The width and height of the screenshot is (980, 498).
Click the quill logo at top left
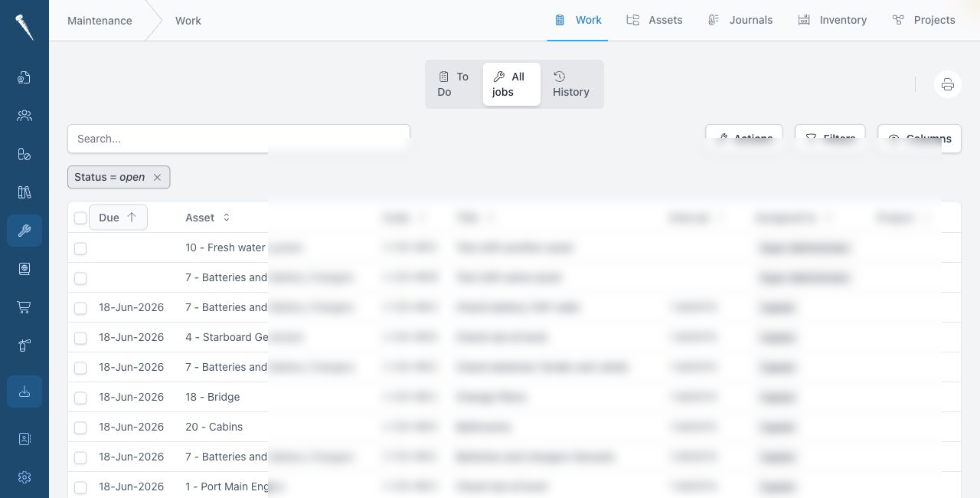click(24, 27)
